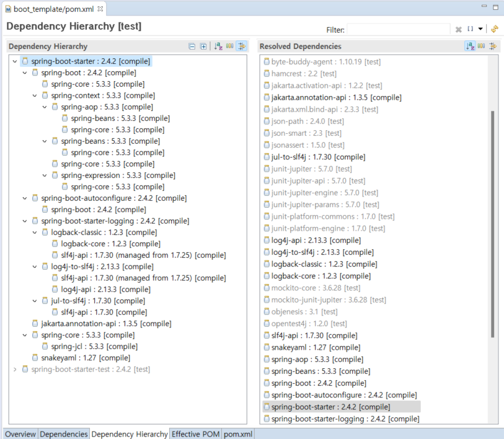Select the boot_template/pom.xml editor tab

[54, 9]
